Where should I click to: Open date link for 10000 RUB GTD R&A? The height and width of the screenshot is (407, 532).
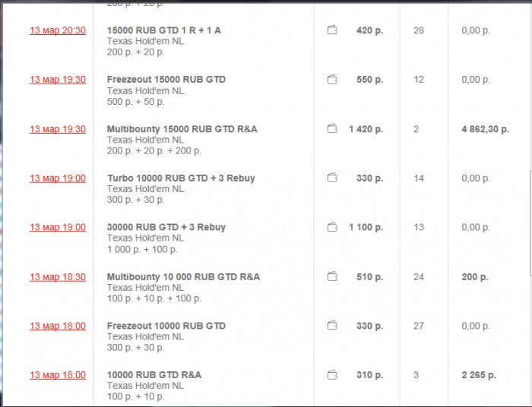(58, 375)
